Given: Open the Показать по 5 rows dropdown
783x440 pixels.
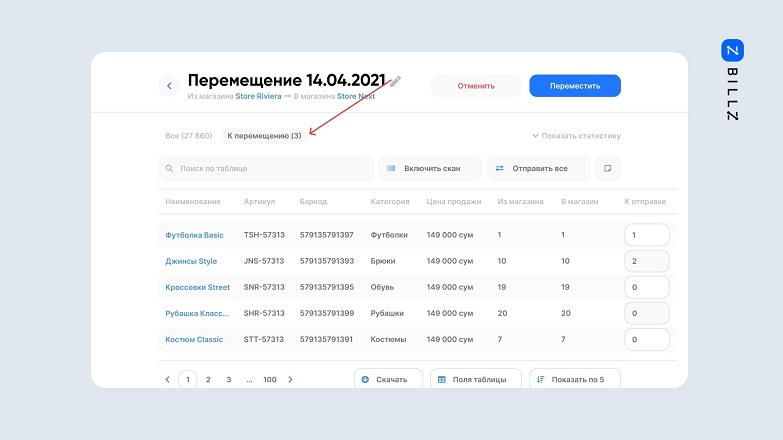Looking at the screenshot, I should click(x=574, y=380).
